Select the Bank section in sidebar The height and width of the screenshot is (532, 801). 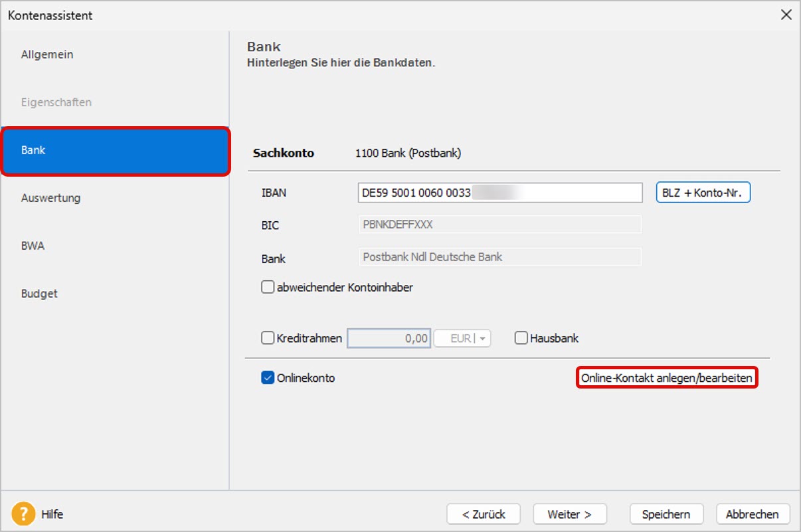pos(115,151)
